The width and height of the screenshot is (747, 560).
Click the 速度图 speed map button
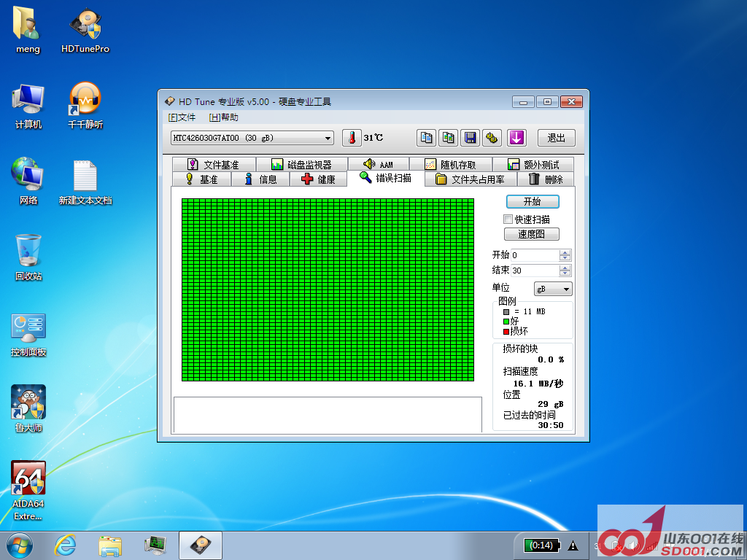coord(532,234)
